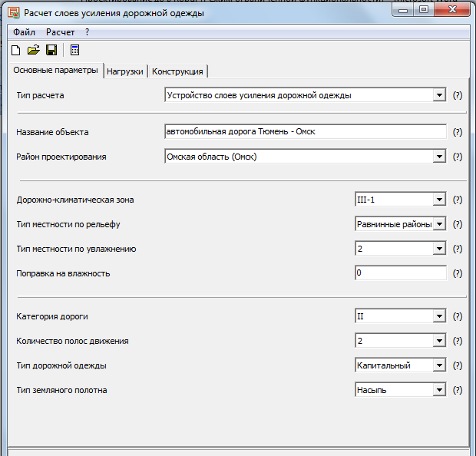Open help for Тип местности по увлажнению

458,249
